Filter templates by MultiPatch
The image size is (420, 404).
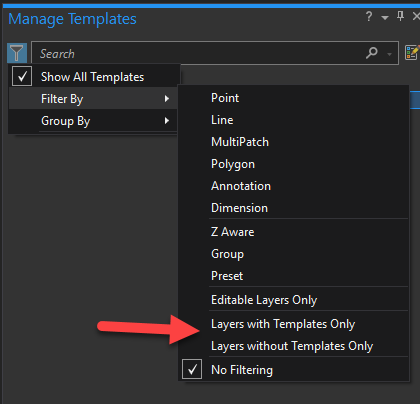[293, 142]
